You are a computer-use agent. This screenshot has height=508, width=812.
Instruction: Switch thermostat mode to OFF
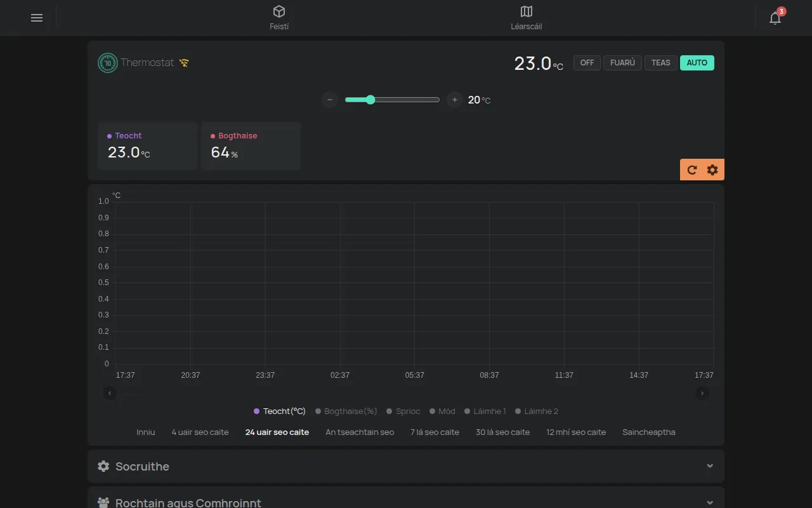tap(587, 63)
